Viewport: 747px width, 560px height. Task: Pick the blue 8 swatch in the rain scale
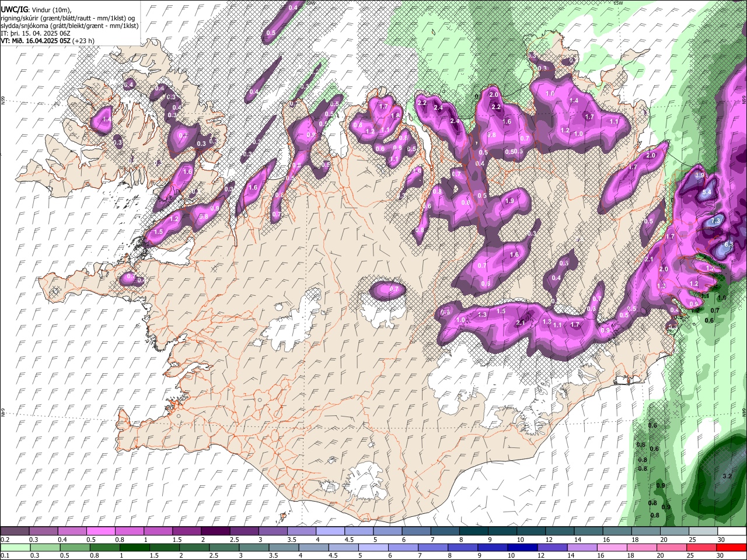[x=462, y=547]
